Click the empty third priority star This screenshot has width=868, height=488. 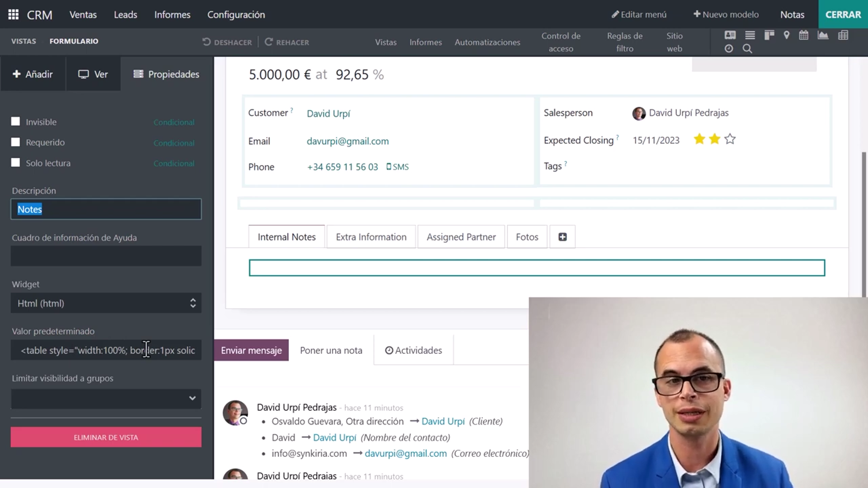click(730, 139)
